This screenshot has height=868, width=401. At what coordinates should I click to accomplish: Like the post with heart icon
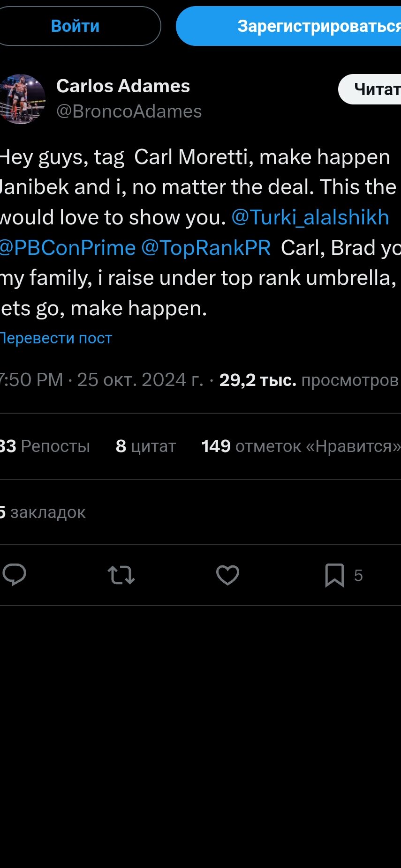(227, 575)
